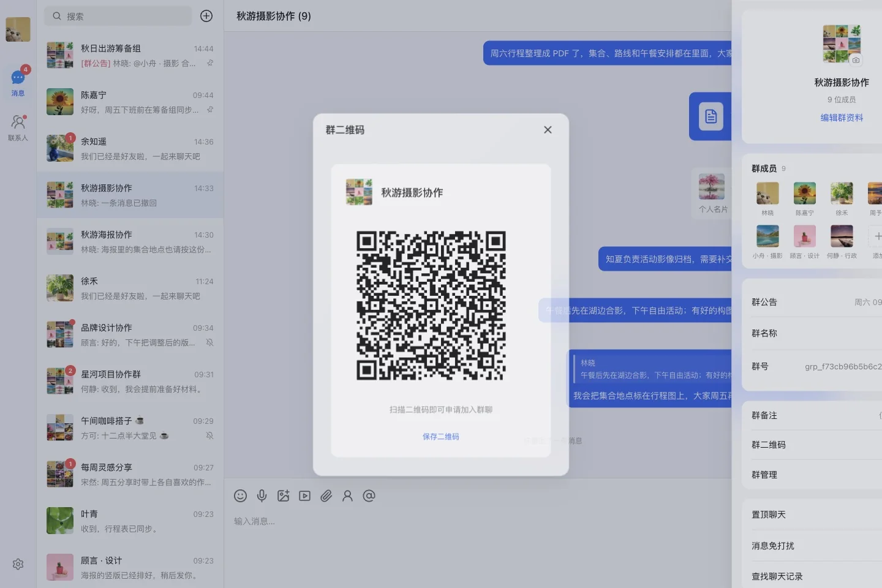Screen dimensions: 882x588
Task: Open the chat with 余知遥
Action: pyautogui.click(x=130, y=148)
